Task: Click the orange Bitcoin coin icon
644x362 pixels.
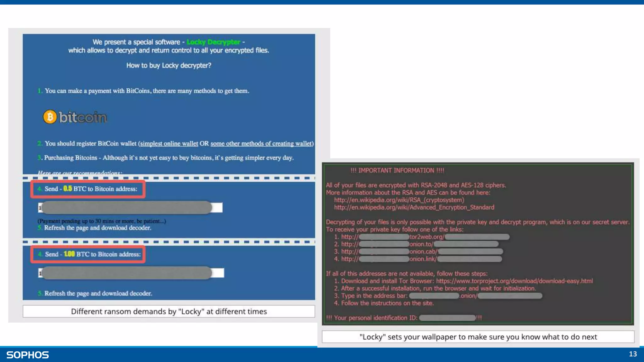Action: [50, 117]
